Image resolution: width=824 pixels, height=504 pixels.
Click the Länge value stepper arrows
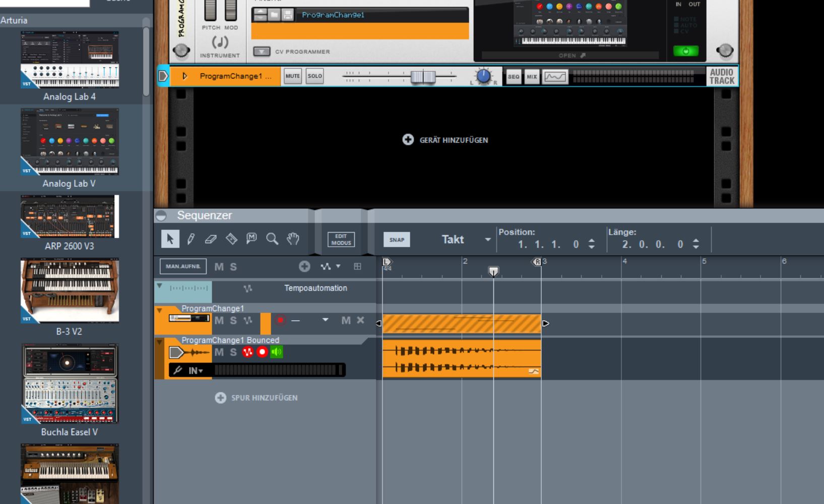coord(696,244)
